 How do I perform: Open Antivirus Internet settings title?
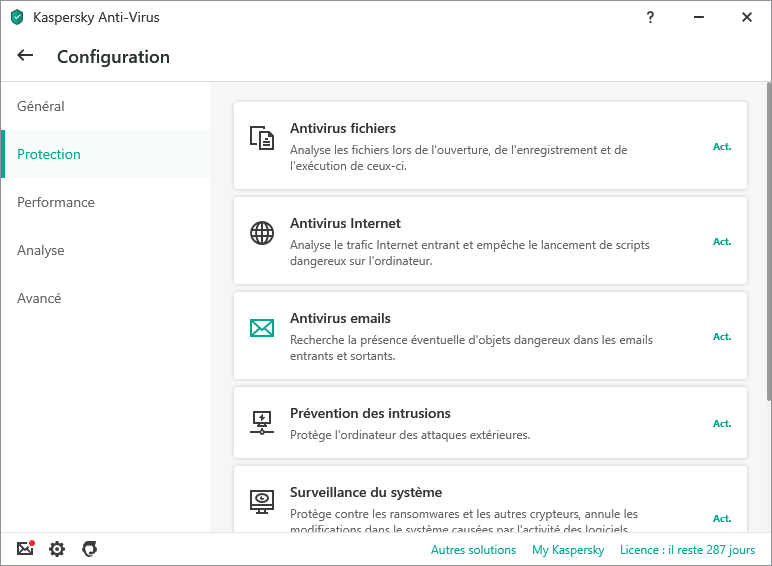coord(345,223)
